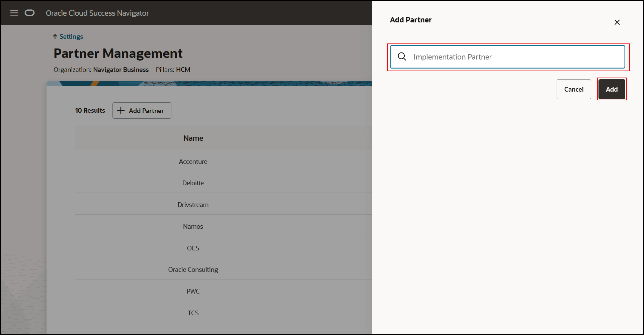
Task: Click the Organization: Navigator Business text
Action: coord(101,70)
